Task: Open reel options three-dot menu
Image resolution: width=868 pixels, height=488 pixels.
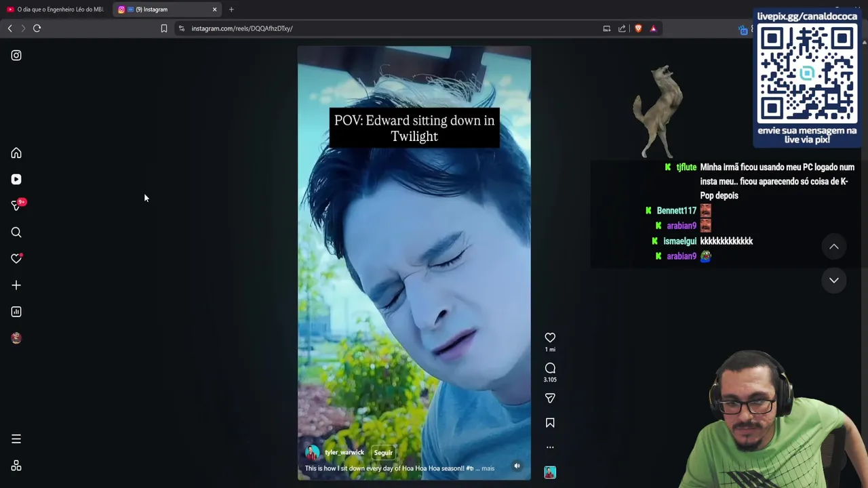Action: pyautogui.click(x=550, y=447)
